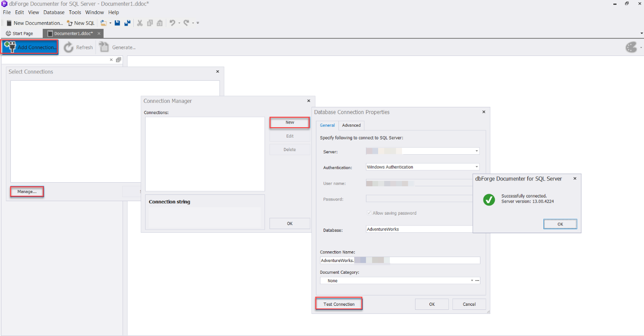Open the document tabs list dropdown arrow
The height and width of the screenshot is (336, 644).
[641, 33]
